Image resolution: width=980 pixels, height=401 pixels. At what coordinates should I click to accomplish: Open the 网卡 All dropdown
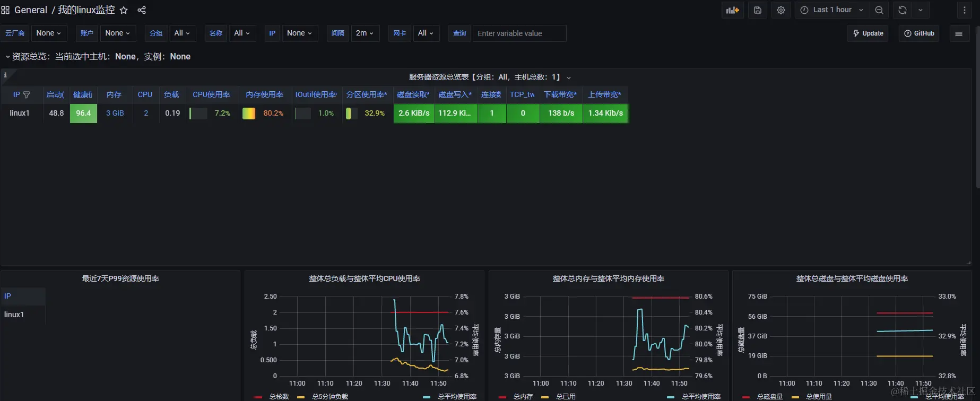point(426,33)
